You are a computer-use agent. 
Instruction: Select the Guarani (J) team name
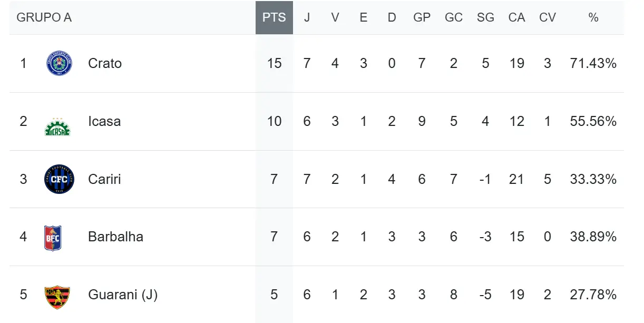(123, 294)
